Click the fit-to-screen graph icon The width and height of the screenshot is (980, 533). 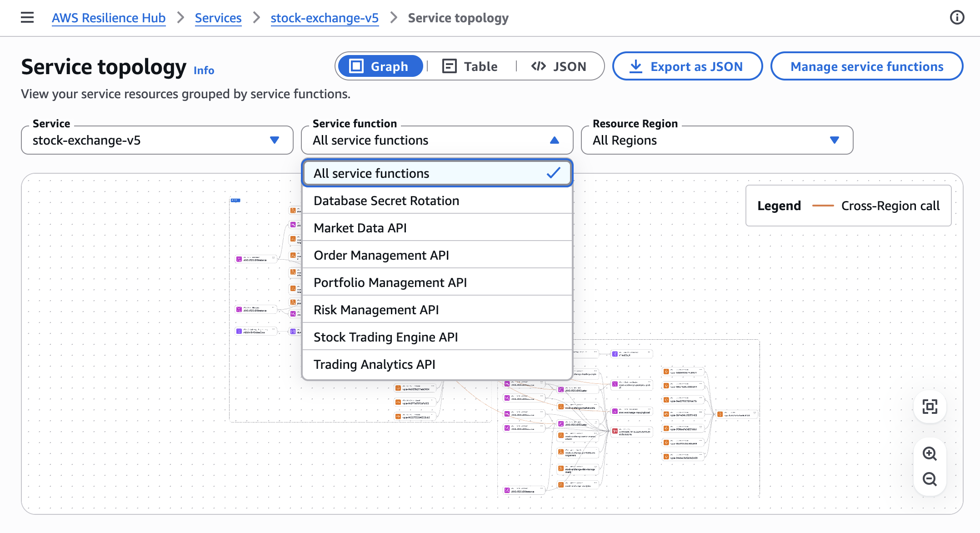[x=930, y=407]
